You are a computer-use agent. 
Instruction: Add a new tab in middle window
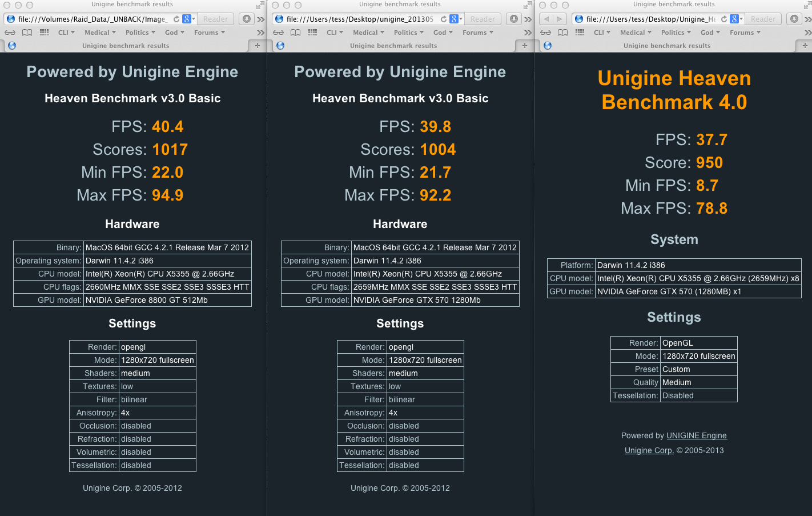tap(524, 46)
